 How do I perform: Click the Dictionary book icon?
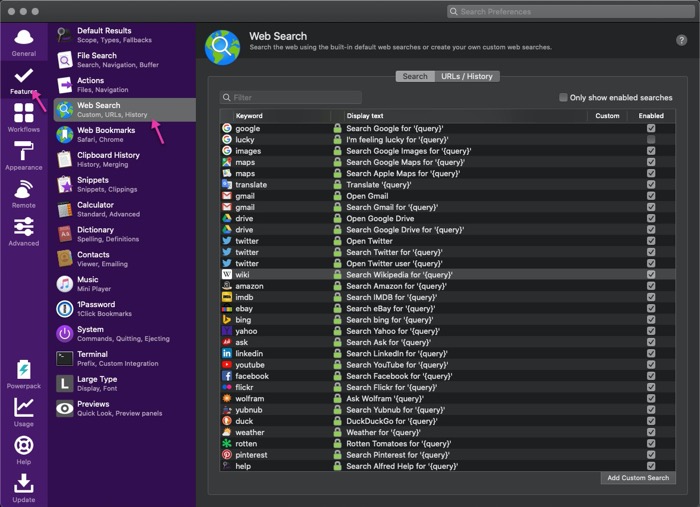pos(65,234)
